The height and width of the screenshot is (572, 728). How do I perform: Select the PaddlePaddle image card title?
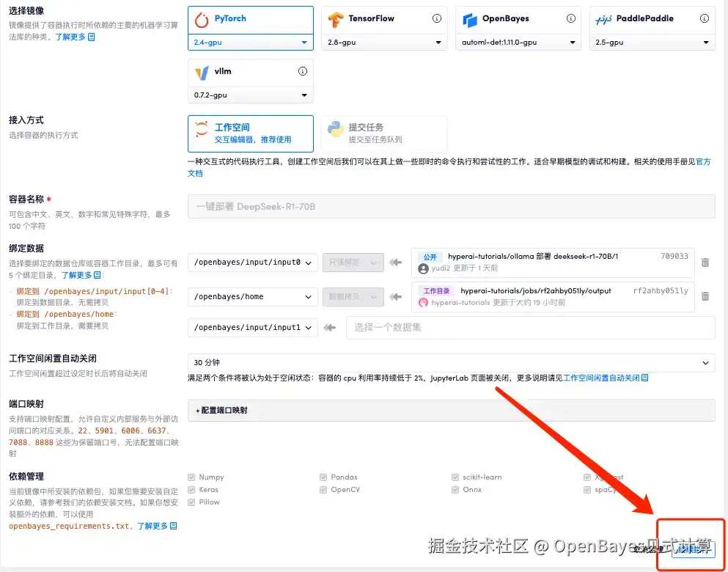pyautogui.click(x=645, y=18)
